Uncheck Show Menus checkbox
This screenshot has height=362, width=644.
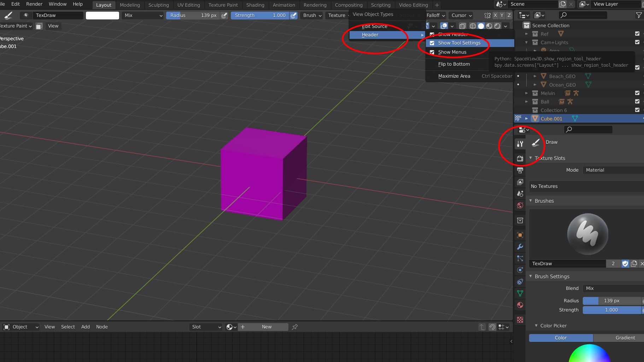click(432, 52)
